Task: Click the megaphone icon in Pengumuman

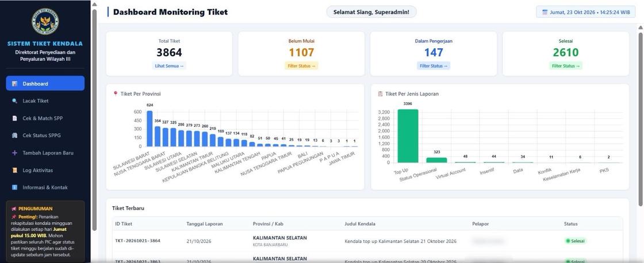Action: [x=14, y=208]
